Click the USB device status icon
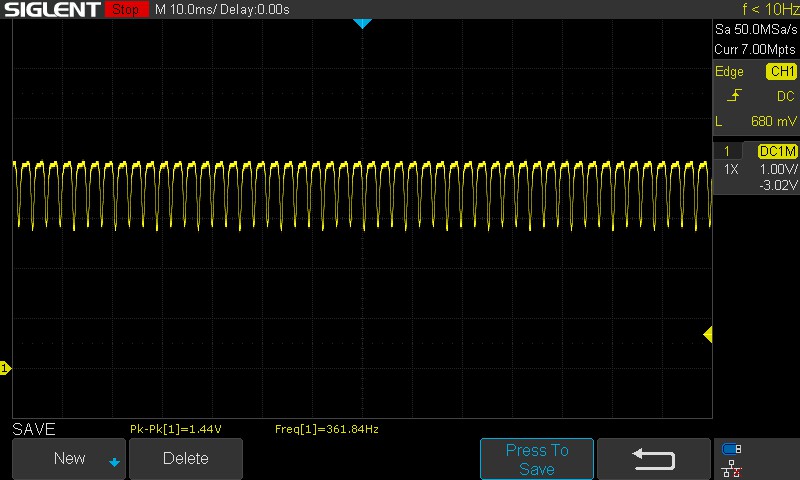This screenshot has width=800, height=480. [x=732, y=449]
